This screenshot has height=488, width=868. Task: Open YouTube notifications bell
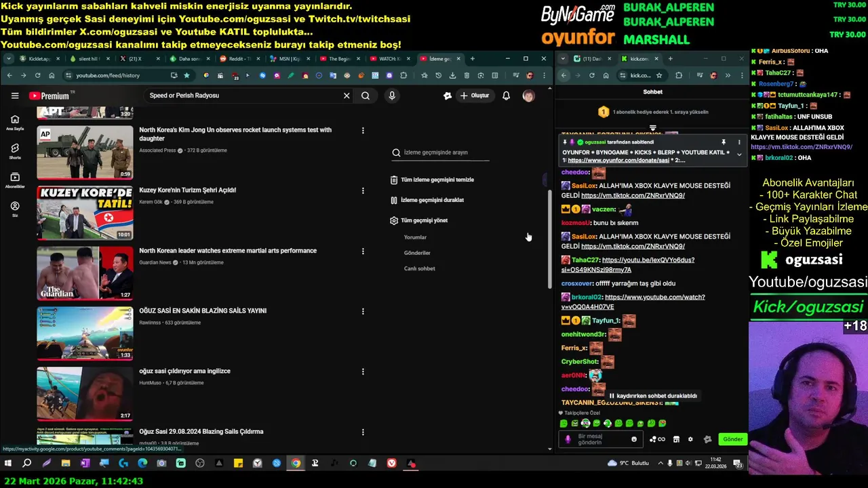(x=506, y=96)
